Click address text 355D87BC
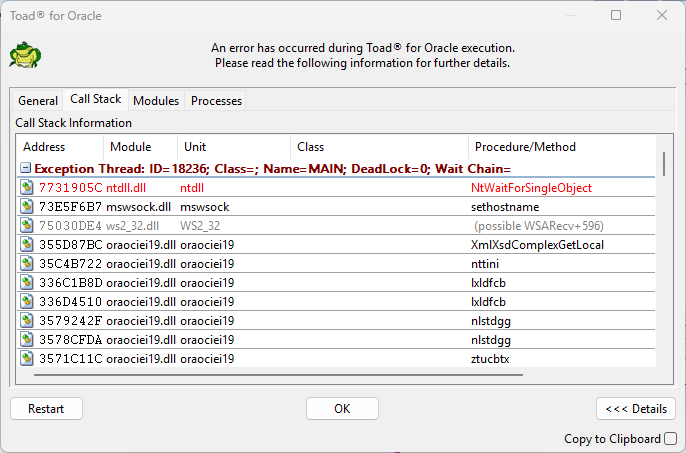The width and height of the screenshot is (686, 453). pos(70,245)
